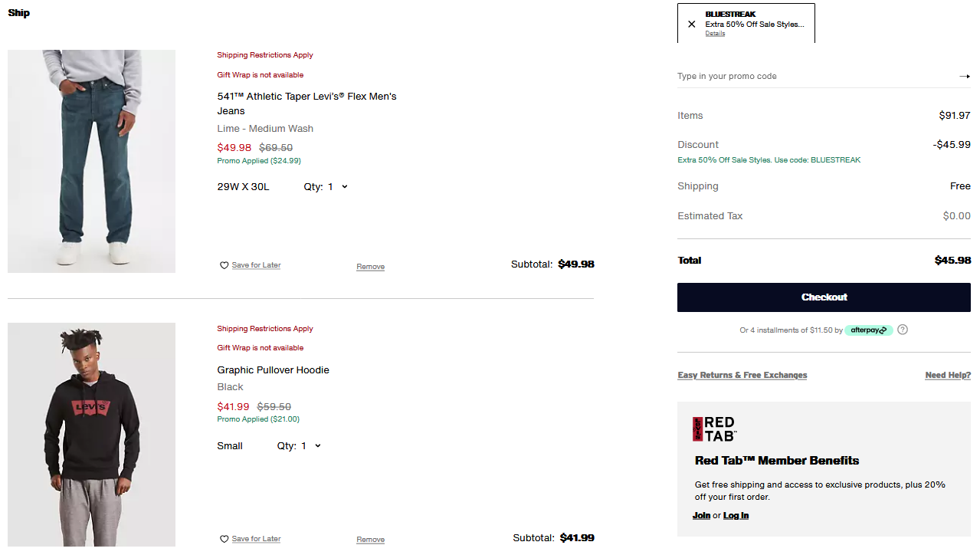This screenshot has width=980, height=555.
Task: Type in the promo code field
Action: tap(812, 76)
